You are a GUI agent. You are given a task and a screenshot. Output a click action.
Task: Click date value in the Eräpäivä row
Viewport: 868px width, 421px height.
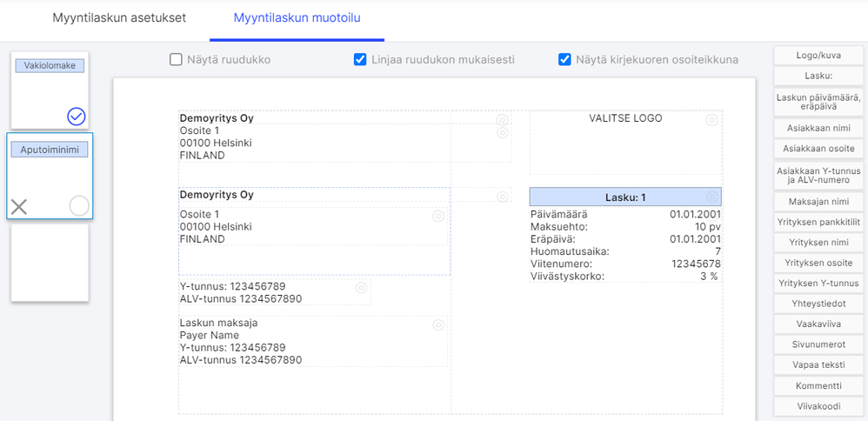(695, 239)
